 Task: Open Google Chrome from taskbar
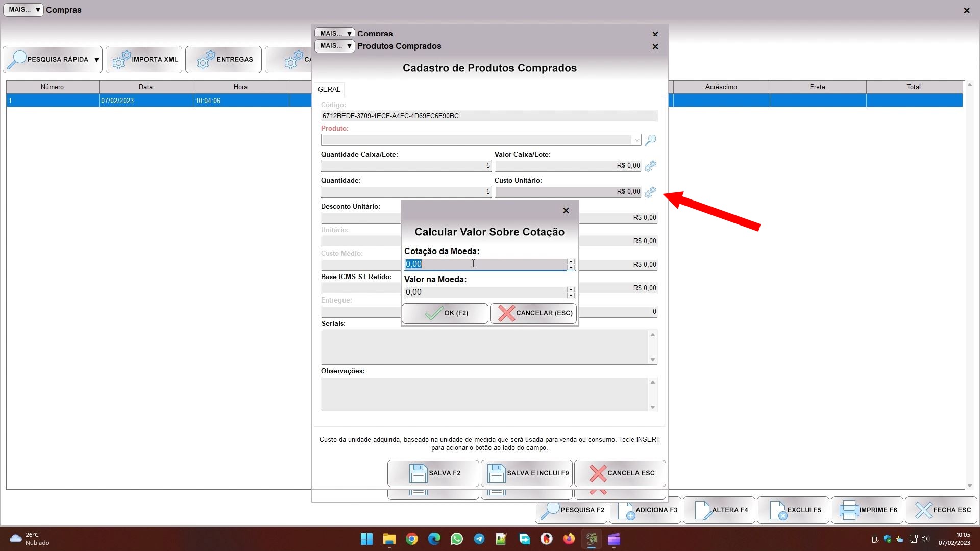(x=412, y=539)
